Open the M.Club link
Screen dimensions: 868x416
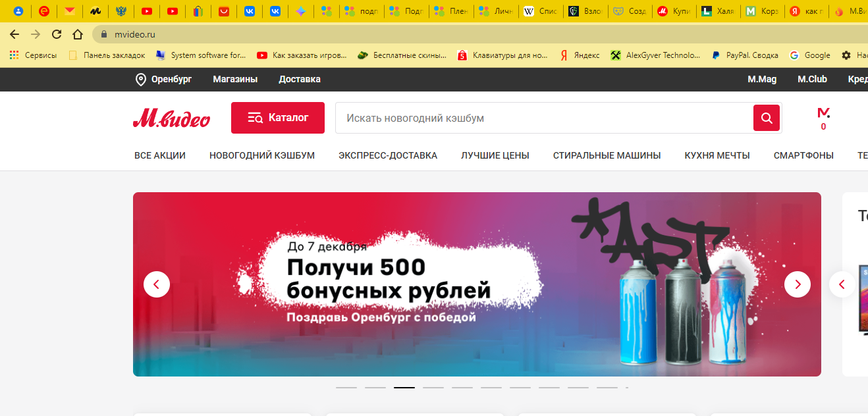pyautogui.click(x=812, y=79)
